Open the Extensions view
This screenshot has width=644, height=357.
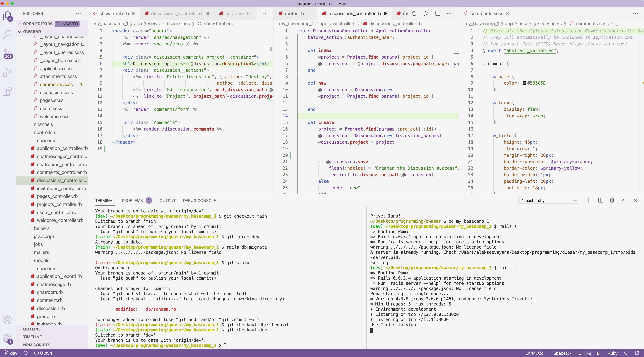coord(7,91)
